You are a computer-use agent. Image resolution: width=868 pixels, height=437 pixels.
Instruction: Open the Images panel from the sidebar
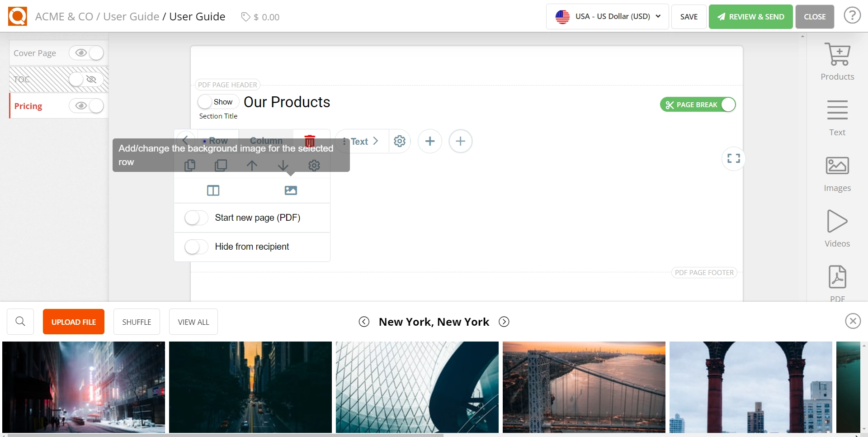837,172
